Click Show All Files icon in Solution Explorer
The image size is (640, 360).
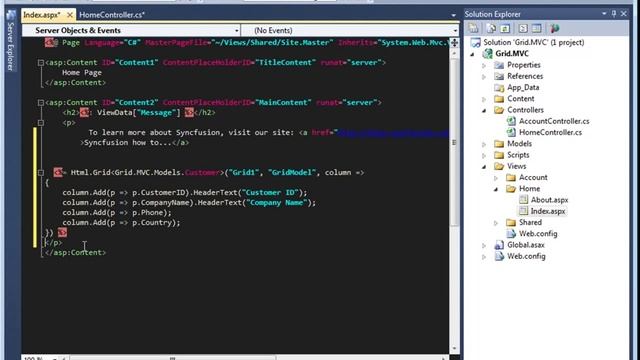(x=491, y=28)
